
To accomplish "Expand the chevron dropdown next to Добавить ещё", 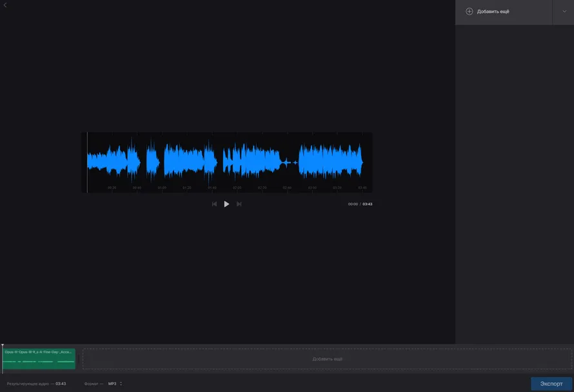I will (564, 12).
